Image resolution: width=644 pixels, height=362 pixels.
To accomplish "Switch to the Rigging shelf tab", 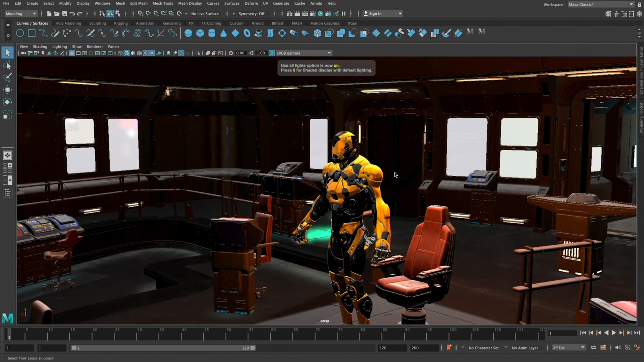I will tap(120, 23).
